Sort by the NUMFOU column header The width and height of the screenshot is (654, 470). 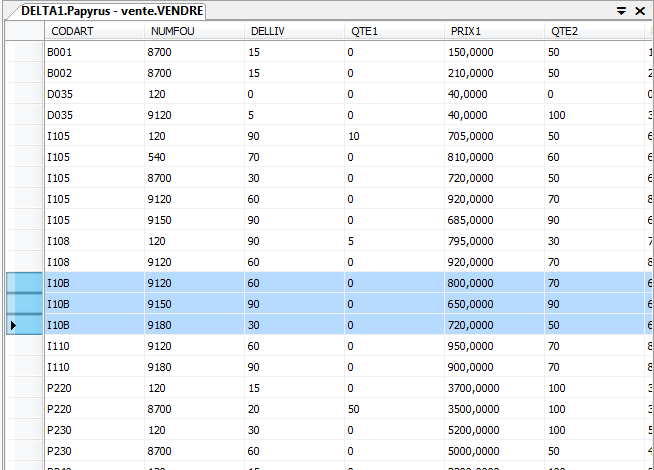point(194,31)
